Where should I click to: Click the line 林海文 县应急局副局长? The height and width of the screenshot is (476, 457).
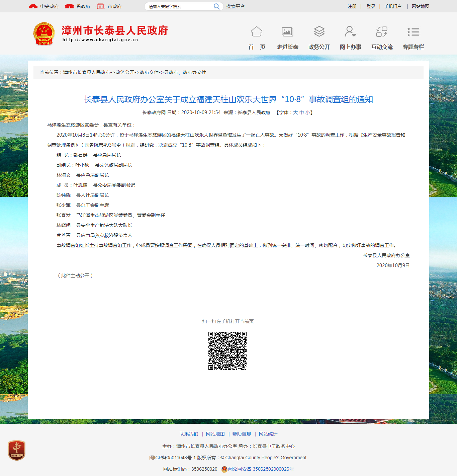[83, 175]
